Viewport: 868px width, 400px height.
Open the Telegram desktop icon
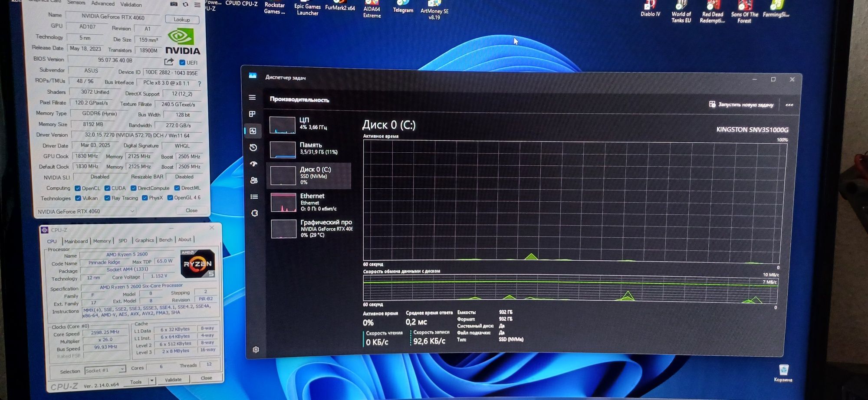tap(403, 7)
